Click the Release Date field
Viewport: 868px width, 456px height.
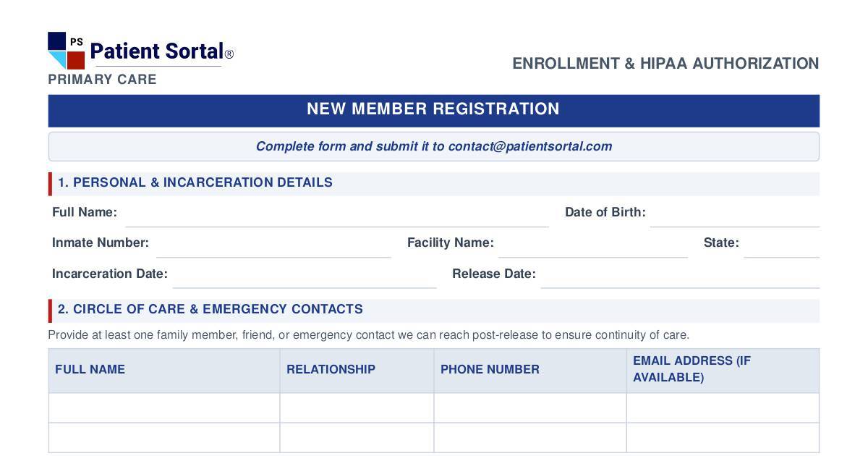680,275
